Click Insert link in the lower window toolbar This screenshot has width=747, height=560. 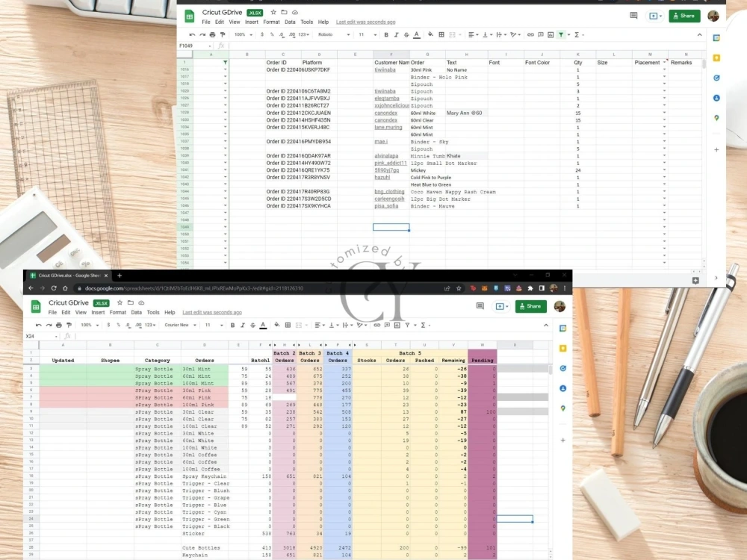pos(376,326)
